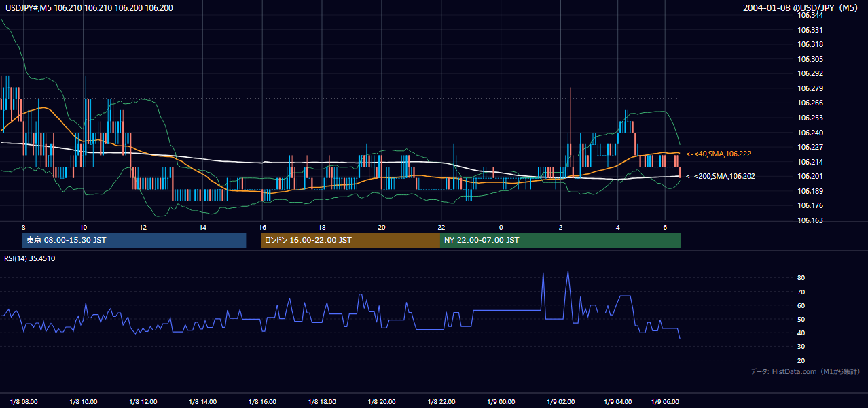Click price axis label 106.240
868x408 pixels.
pos(810,133)
